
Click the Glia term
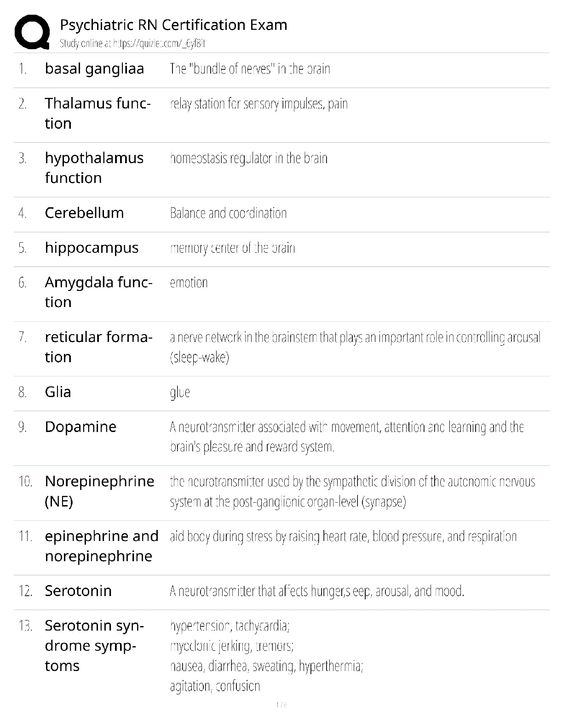coord(58,392)
